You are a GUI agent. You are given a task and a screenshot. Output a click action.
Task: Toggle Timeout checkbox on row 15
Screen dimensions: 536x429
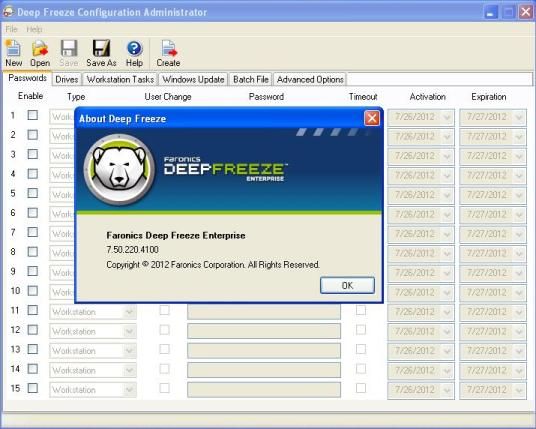coord(361,388)
